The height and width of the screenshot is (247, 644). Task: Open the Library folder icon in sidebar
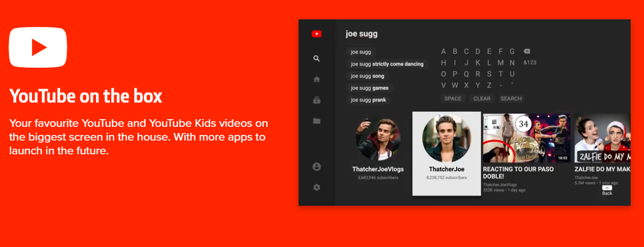(316, 121)
